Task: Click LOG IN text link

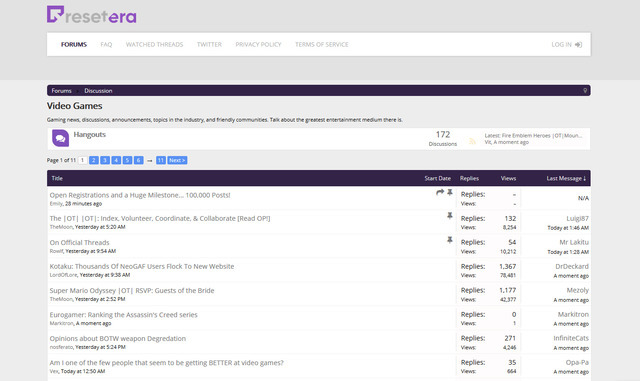Action: (x=561, y=45)
